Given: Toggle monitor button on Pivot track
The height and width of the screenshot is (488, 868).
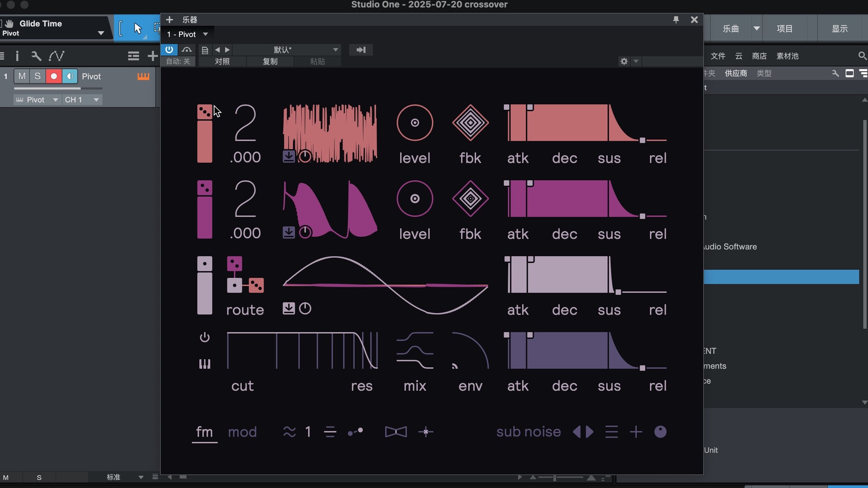Looking at the screenshot, I should point(70,76).
